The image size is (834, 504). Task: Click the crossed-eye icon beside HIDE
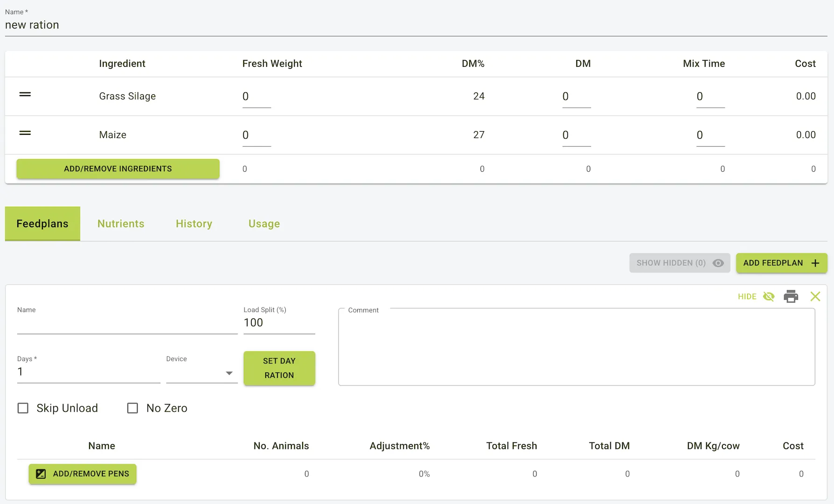pyautogui.click(x=769, y=296)
